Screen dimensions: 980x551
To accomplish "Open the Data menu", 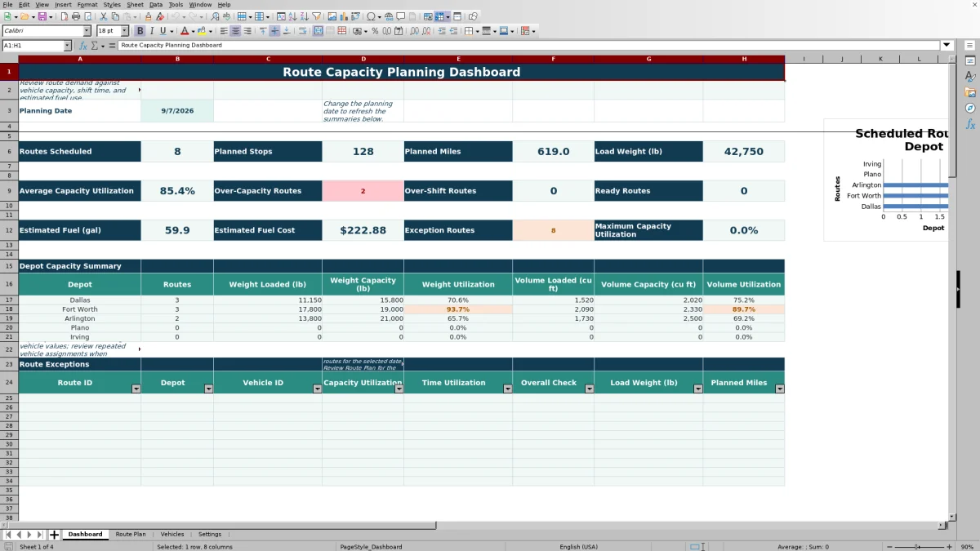I will (155, 4).
